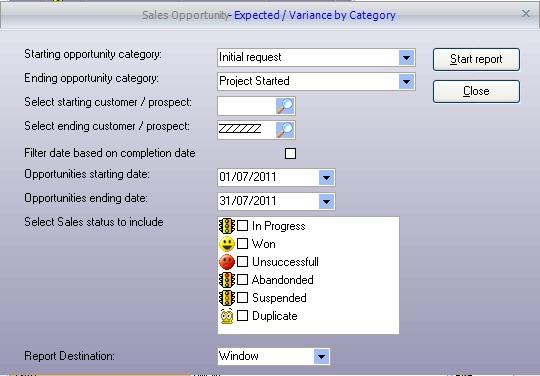Click the Unsuccessfull red sad face icon
This screenshot has height=376, width=540.
[227, 262]
